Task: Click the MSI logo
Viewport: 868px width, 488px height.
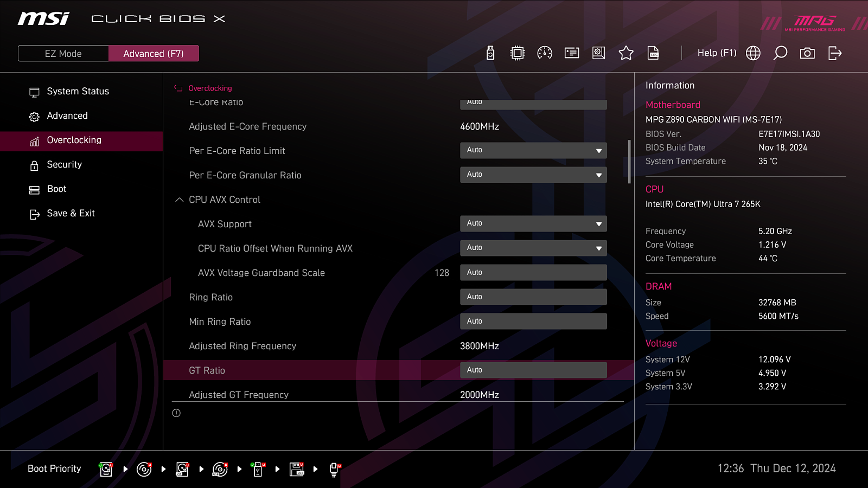Action: coord(43,19)
